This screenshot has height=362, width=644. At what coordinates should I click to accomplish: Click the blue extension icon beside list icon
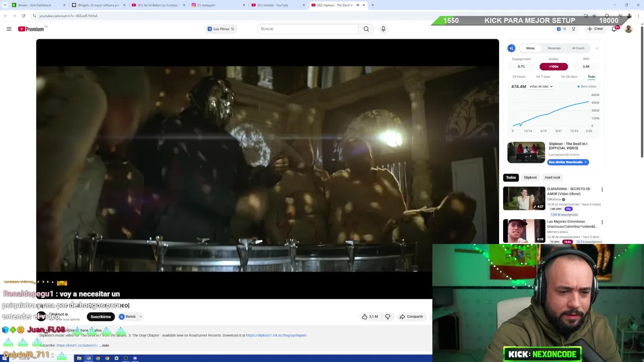(558, 29)
